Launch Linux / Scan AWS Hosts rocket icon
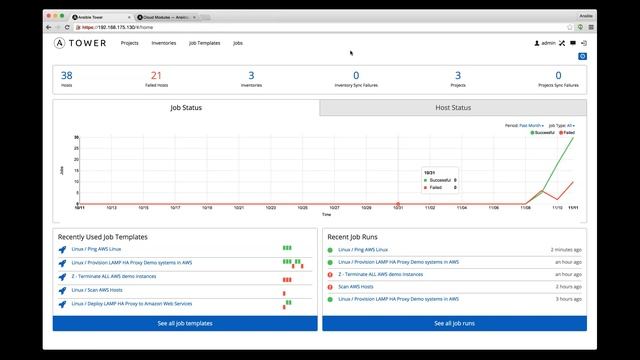640x360 pixels. (62, 291)
